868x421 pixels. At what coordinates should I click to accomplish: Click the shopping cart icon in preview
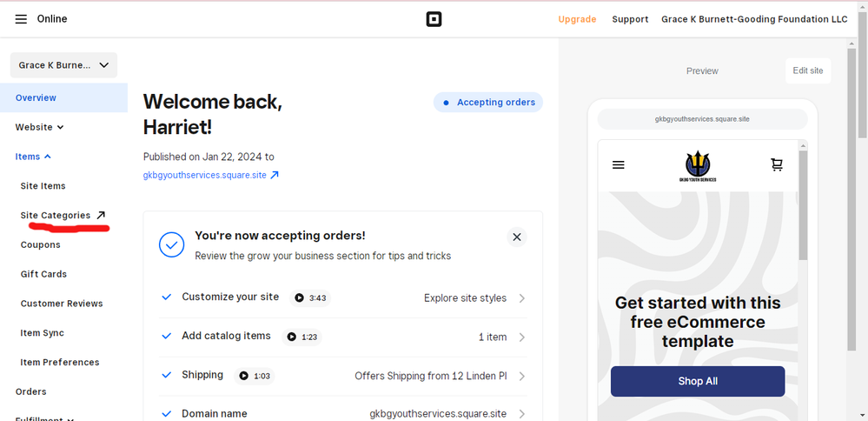[777, 164]
